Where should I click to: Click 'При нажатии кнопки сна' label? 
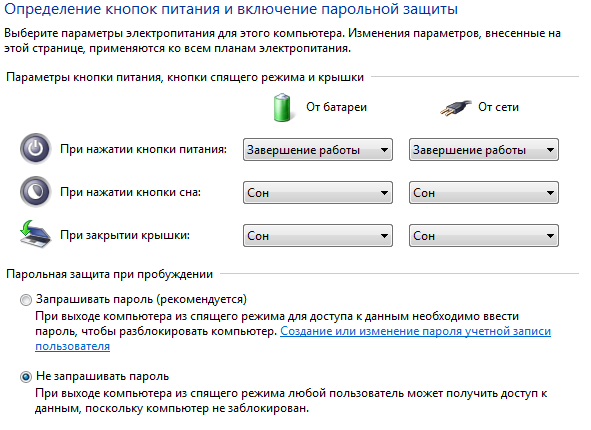coord(131,192)
